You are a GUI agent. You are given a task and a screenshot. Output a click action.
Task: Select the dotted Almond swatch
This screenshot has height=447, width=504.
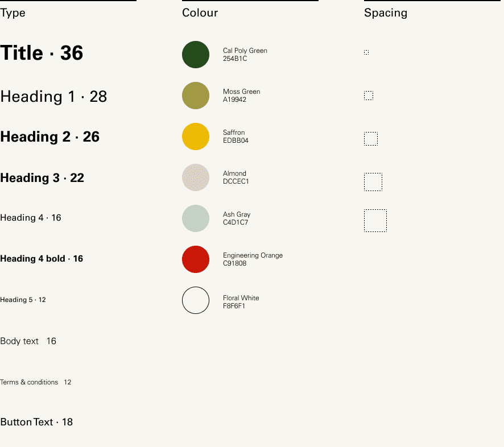point(196,177)
